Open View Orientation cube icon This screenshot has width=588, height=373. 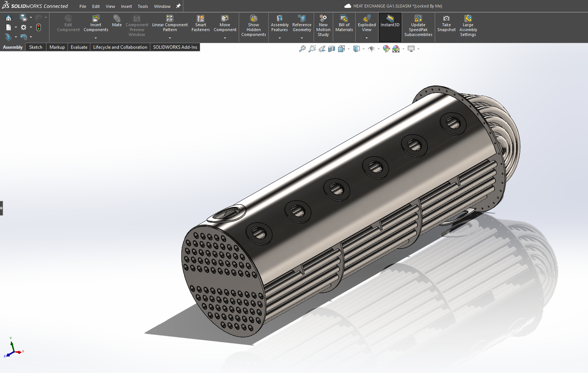pos(341,49)
